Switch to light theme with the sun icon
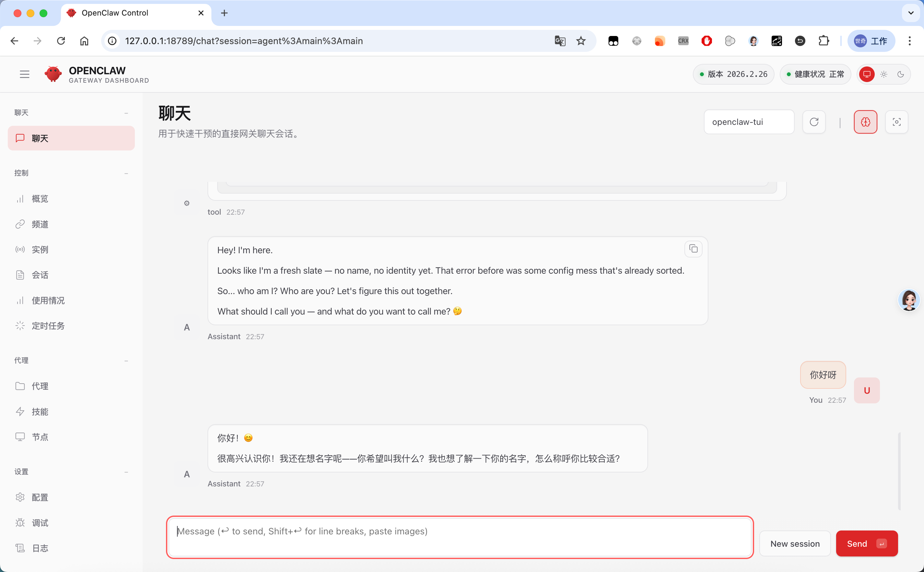Screen dimensions: 924x572 tap(884, 74)
